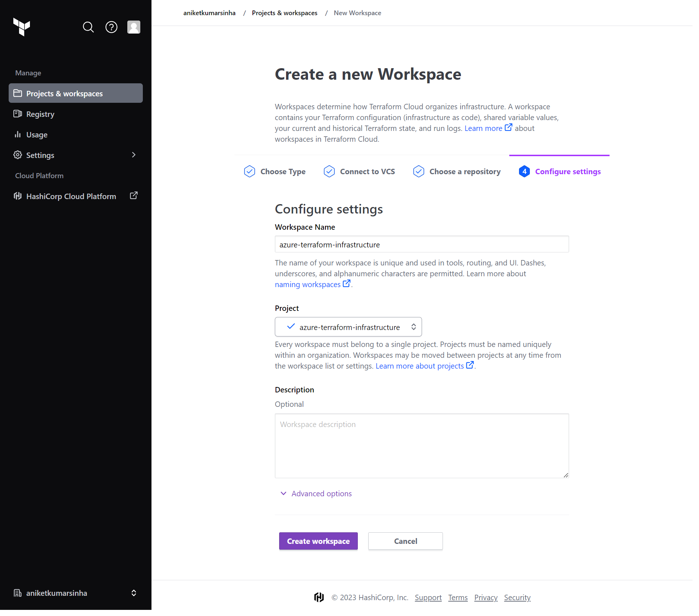
Task: Click the Registry sidebar icon
Action: [x=18, y=114]
